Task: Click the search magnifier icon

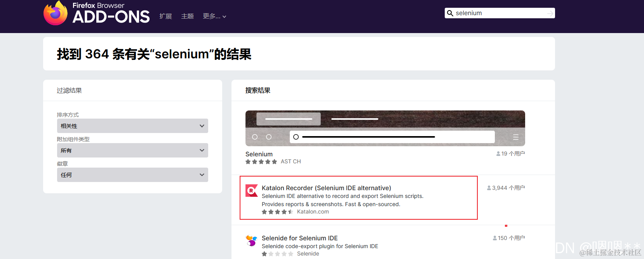Action: point(450,13)
